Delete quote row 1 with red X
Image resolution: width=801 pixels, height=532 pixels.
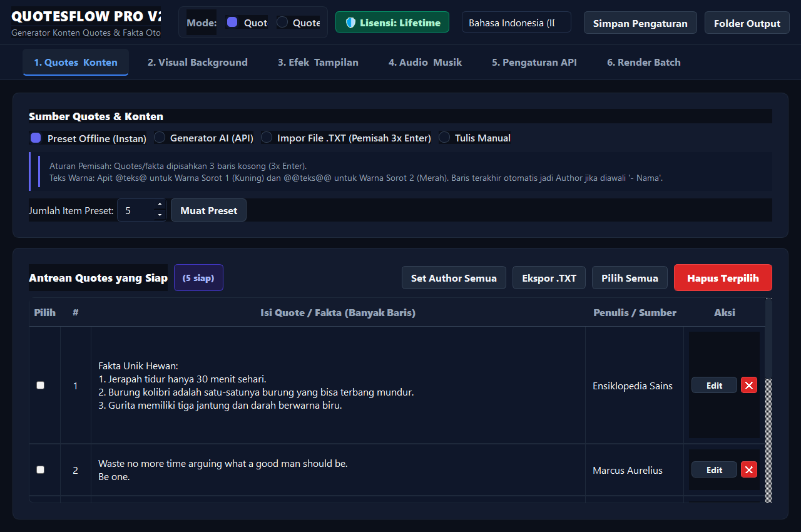(749, 386)
